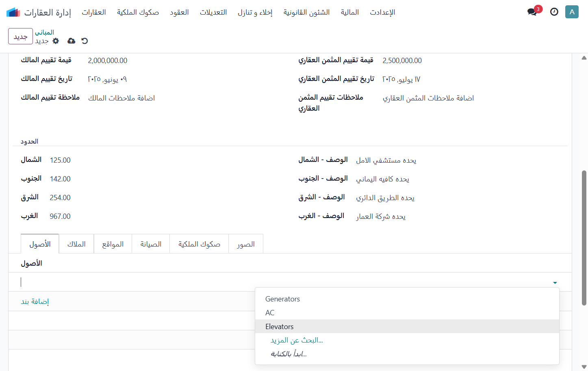This screenshot has width=588, height=371.
Task: Switch to the الصيانة tab
Action: (x=151, y=244)
